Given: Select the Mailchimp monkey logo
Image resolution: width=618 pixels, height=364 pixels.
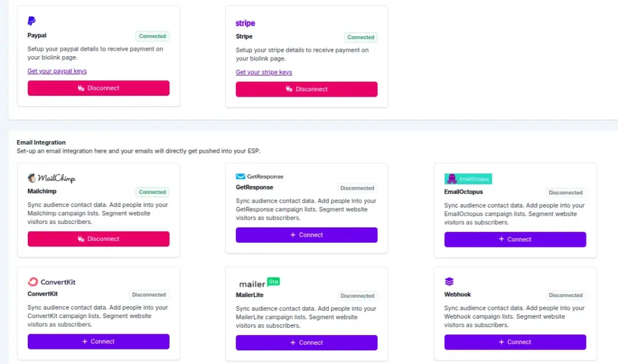Looking at the screenshot, I should click(x=33, y=178).
